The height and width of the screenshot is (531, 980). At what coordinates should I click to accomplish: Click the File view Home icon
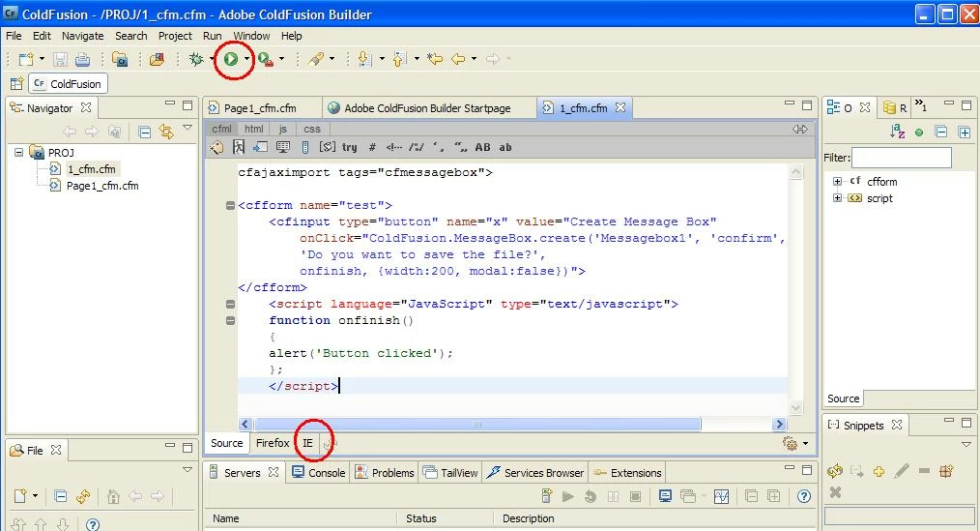click(x=113, y=496)
